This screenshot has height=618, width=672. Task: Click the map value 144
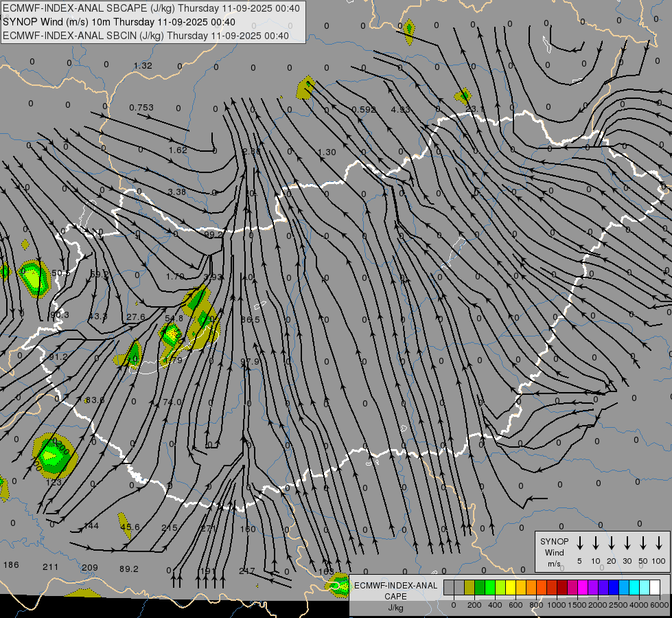pyautogui.click(x=91, y=526)
